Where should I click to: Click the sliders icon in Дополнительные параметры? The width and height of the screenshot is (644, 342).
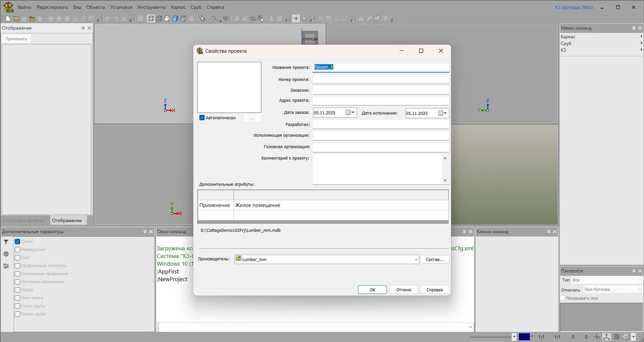point(6,266)
